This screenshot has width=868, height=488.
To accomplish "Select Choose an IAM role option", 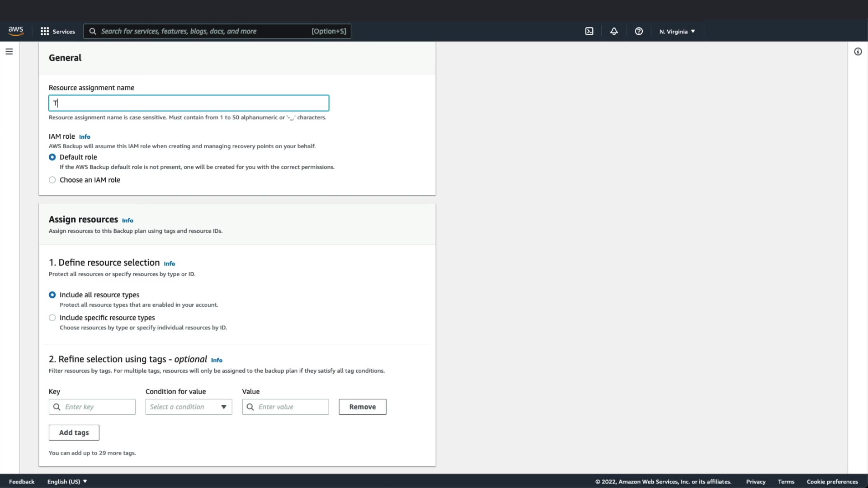I will click(x=52, y=180).
